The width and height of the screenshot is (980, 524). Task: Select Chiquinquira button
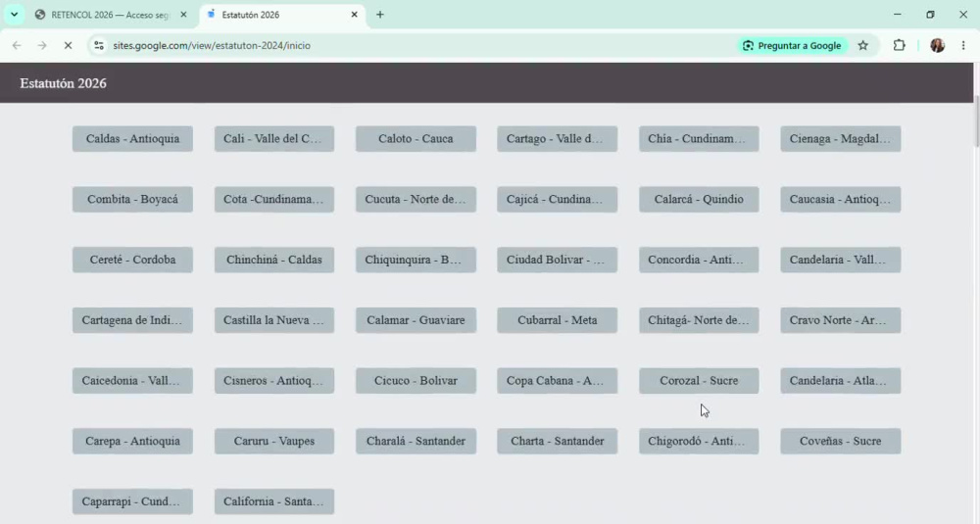416,260
